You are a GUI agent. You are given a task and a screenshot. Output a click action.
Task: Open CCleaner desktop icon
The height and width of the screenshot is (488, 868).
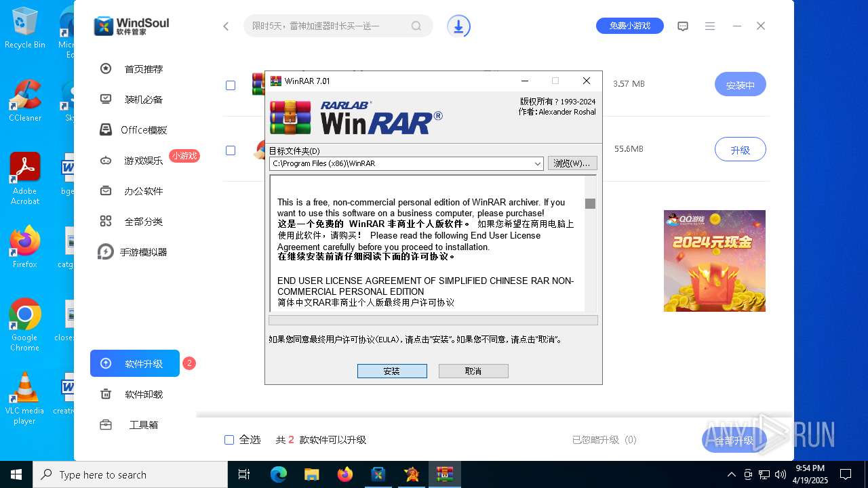pos(25,100)
